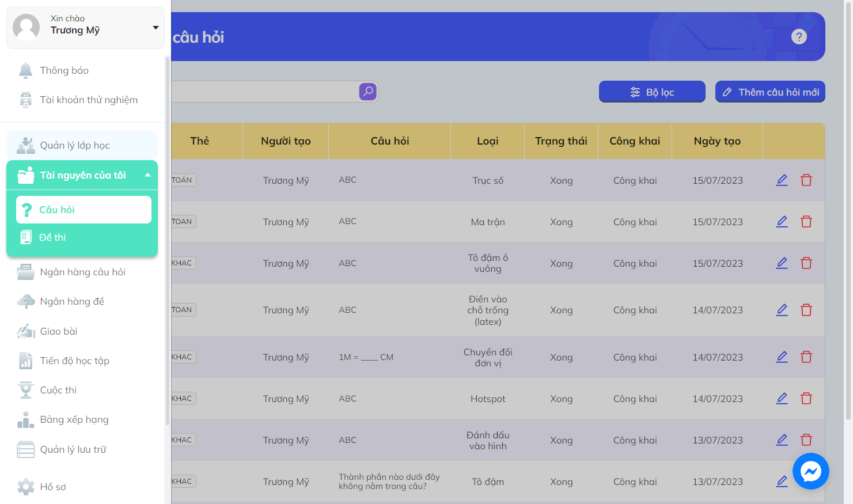This screenshot has width=853, height=504.
Task: Delete the Đánh dấu vào hình question
Action: pyautogui.click(x=806, y=440)
